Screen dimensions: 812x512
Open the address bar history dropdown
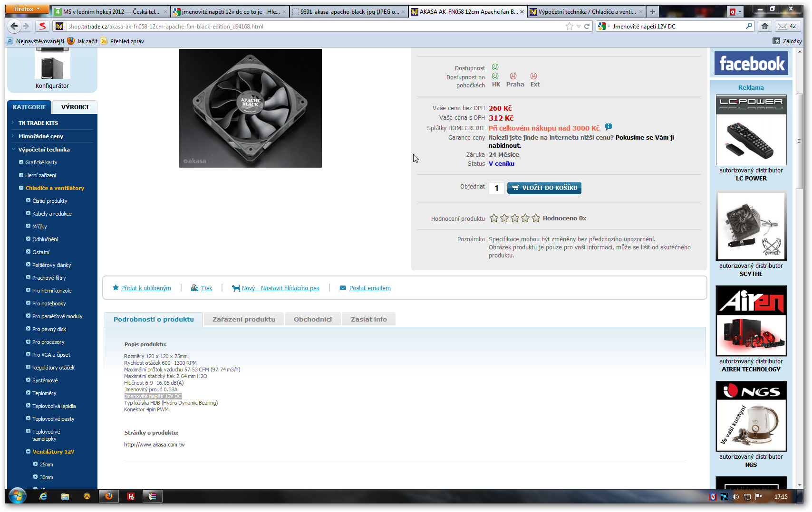tap(579, 26)
